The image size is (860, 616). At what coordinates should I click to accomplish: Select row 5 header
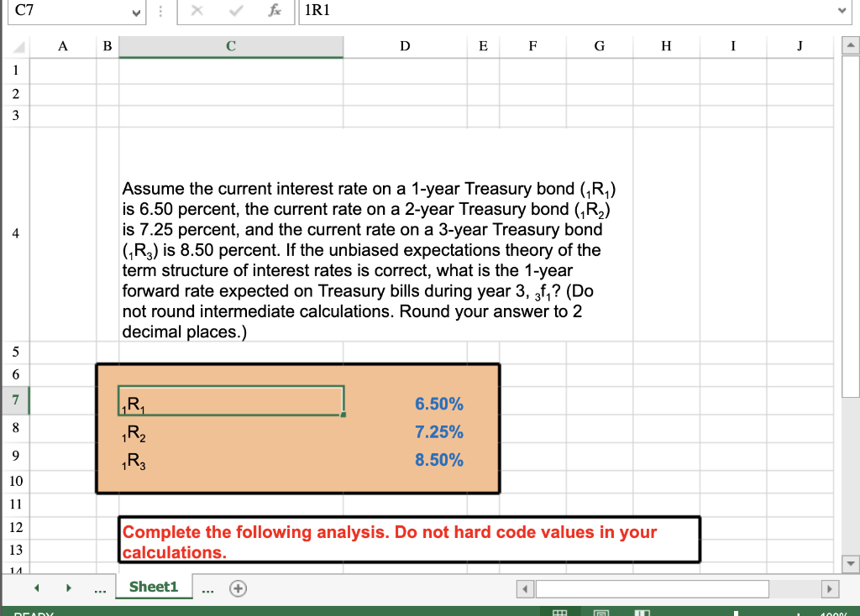tap(15, 352)
